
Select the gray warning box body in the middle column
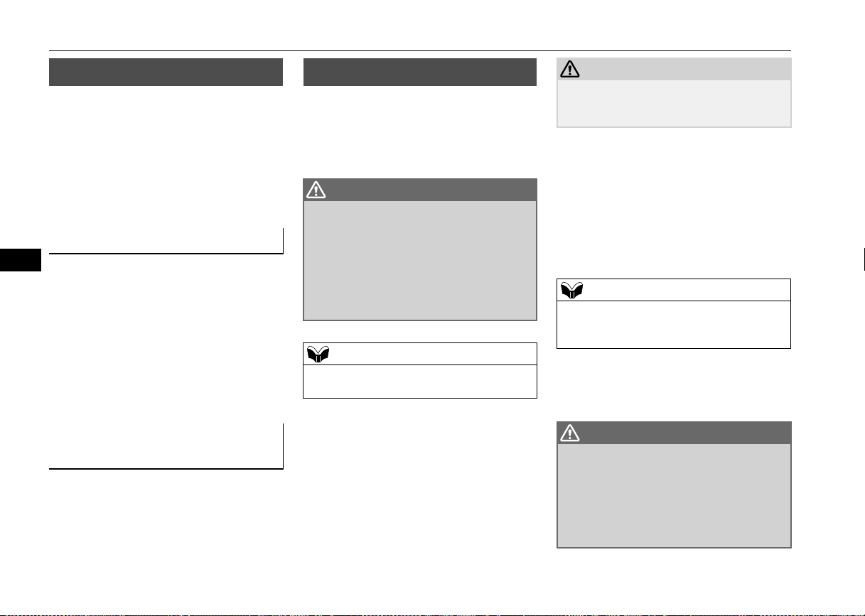click(420, 261)
